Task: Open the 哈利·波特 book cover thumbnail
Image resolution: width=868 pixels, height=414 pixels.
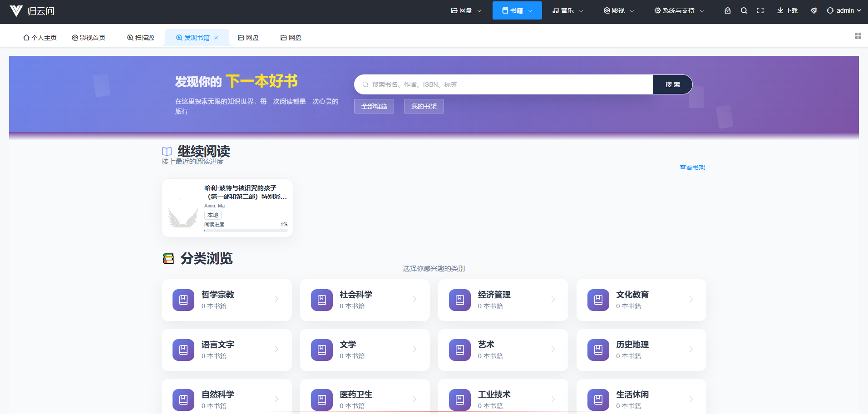Action: (x=183, y=208)
